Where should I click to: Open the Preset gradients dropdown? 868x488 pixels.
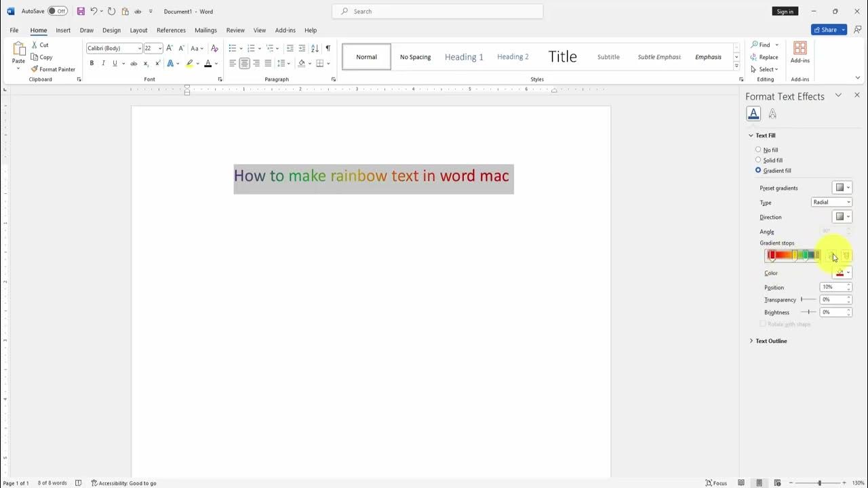pyautogui.click(x=842, y=188)
